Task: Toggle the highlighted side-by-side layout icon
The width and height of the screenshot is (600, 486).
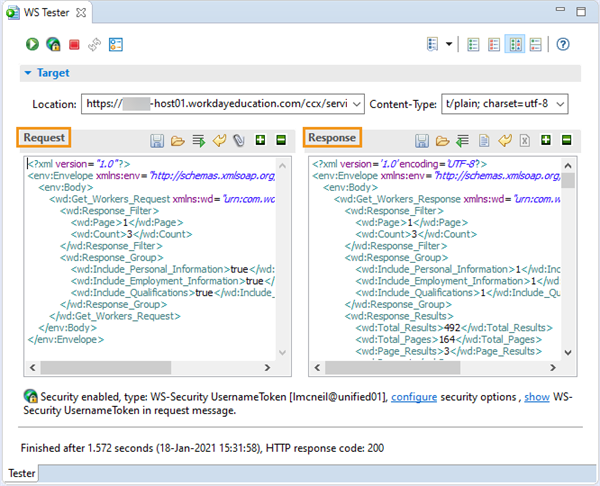Action: coord(515,44)
